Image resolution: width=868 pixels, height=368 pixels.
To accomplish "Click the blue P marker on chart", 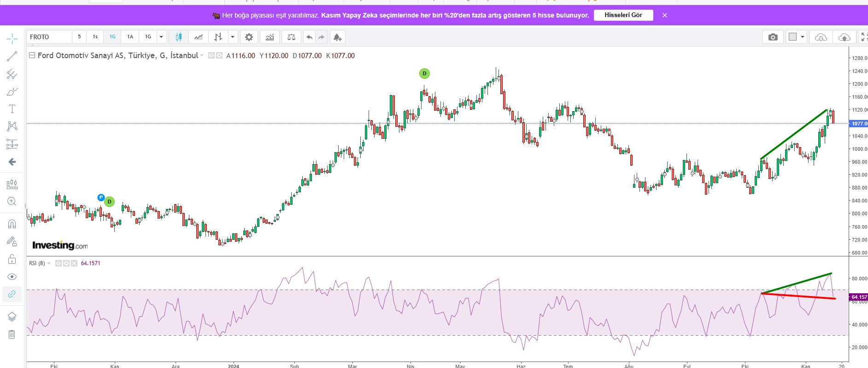I will coord(101,197).
